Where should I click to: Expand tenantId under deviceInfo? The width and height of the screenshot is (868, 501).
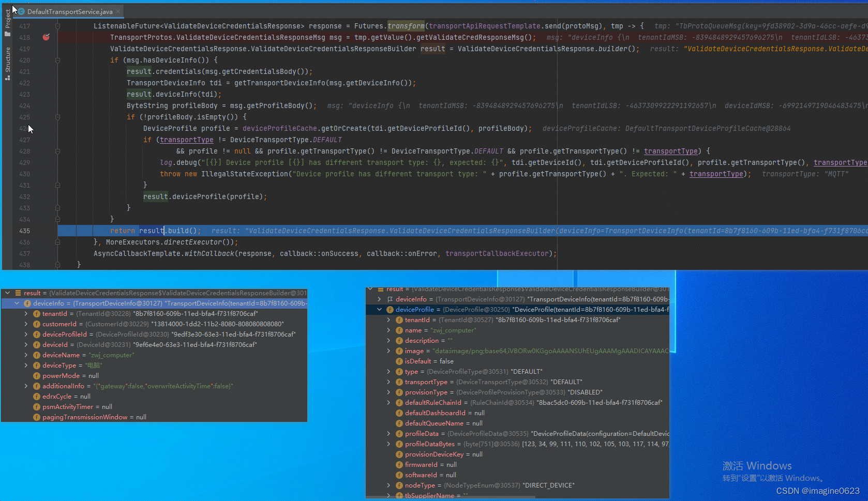pos(26,313)
